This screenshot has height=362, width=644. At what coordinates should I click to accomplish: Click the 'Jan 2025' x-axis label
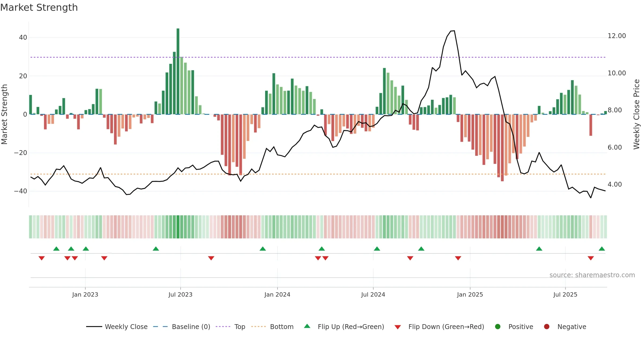click(x=470, y=294)
